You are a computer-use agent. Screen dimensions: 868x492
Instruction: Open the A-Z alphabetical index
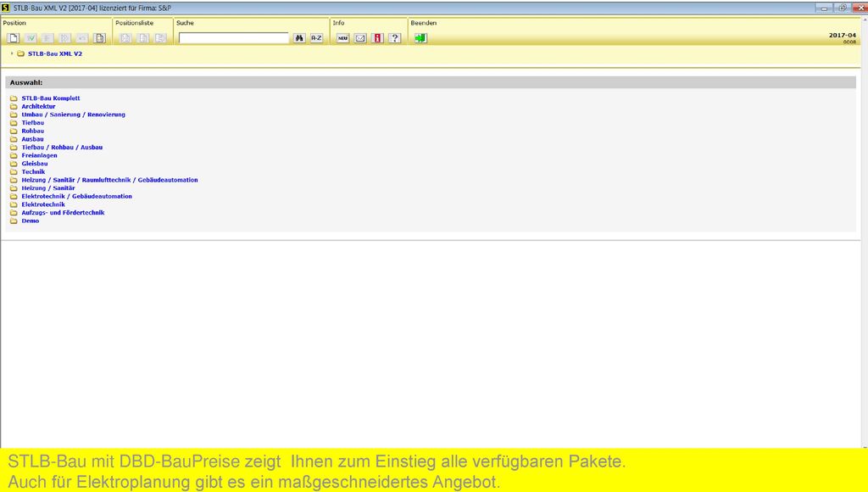pos(316,38)
